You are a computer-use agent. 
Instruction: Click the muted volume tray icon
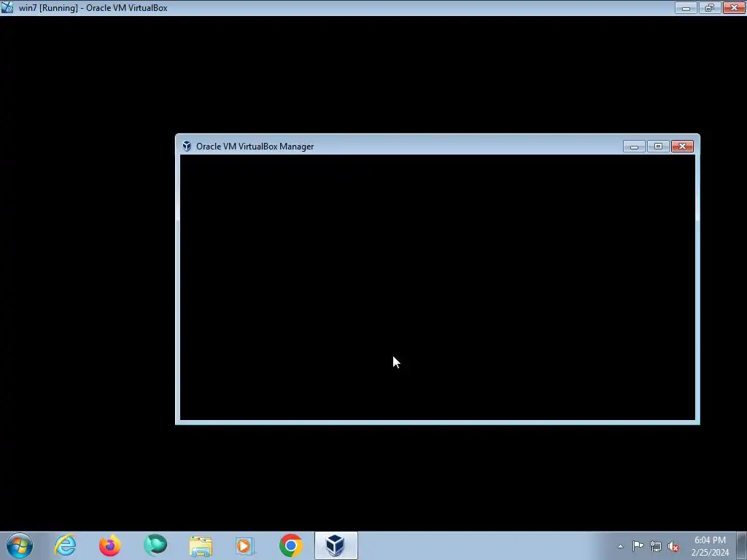pyautogui.click(x=673, y=546)
